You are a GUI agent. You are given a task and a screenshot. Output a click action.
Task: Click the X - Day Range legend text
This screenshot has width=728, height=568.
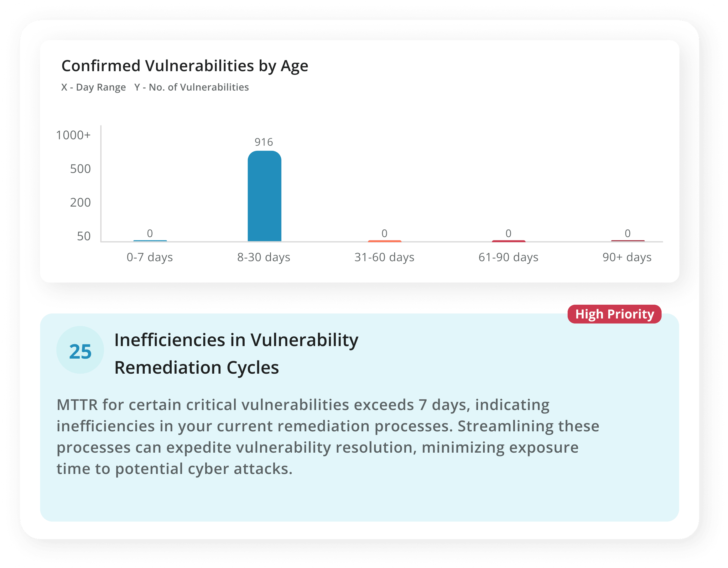pos(94,87)
